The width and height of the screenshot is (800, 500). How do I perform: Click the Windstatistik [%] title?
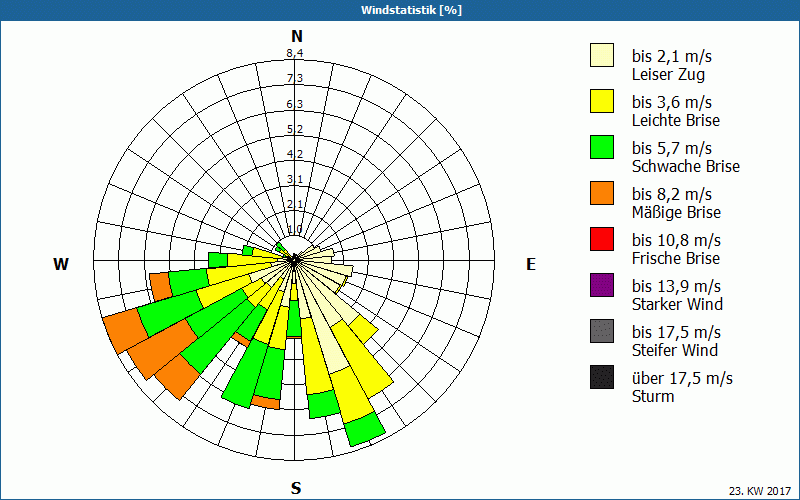(x=411, y=10)
